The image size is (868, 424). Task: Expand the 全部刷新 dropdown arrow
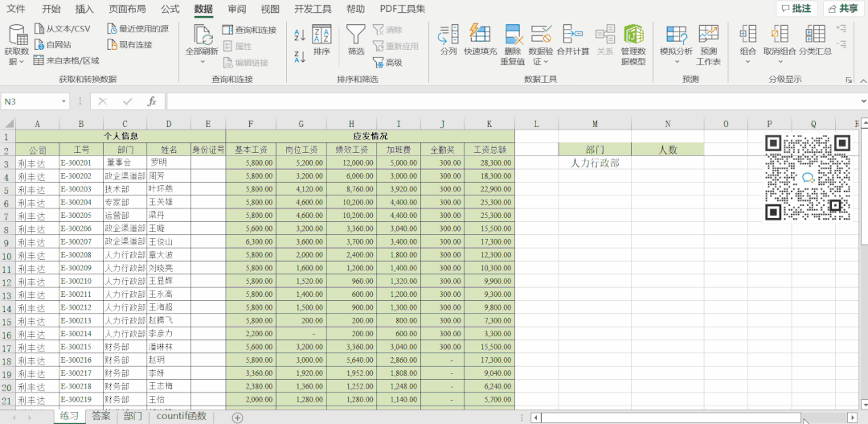click(202, 61)
